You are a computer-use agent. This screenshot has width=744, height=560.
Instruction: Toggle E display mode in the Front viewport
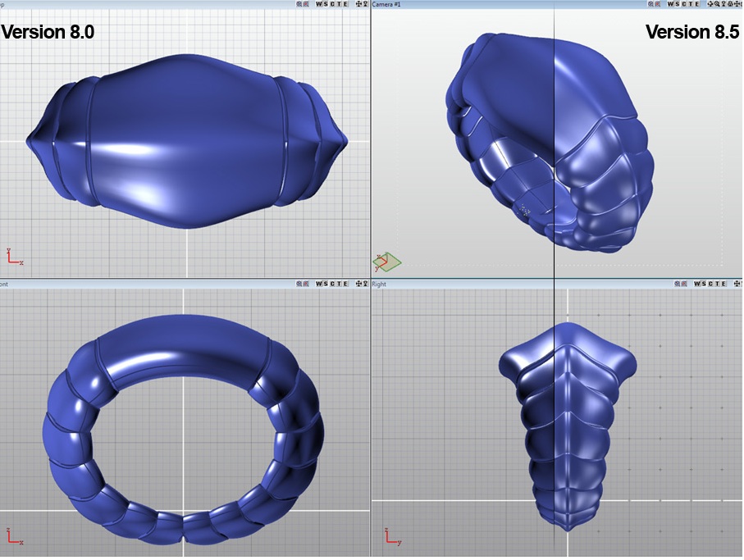[345, 284]
